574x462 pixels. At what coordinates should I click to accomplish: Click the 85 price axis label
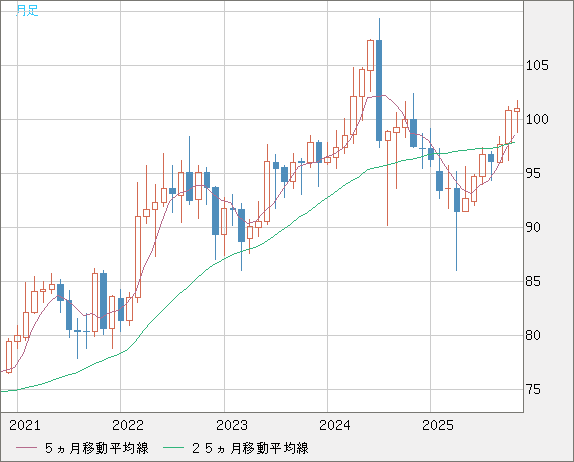533,282
